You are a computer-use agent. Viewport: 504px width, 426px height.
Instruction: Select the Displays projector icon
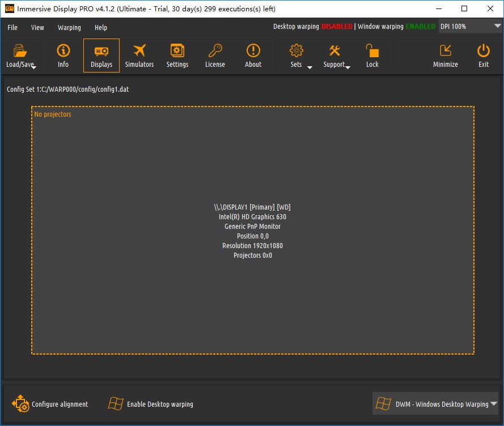[101, 51]
